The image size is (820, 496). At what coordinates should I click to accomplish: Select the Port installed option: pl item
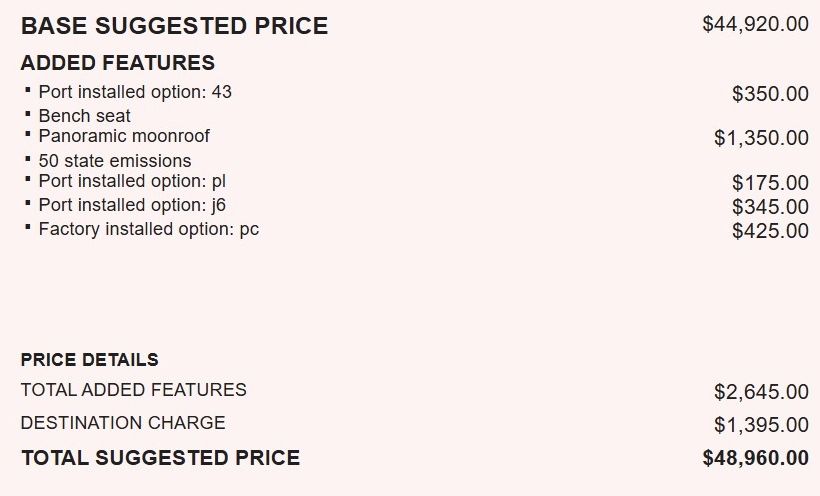pos(133,181)
